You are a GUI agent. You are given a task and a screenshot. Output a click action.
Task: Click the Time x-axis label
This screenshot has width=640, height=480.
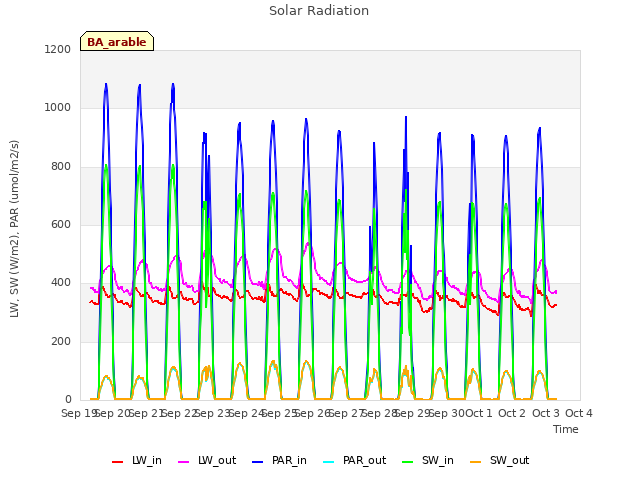pyautogui.click(x=565, y=429)
